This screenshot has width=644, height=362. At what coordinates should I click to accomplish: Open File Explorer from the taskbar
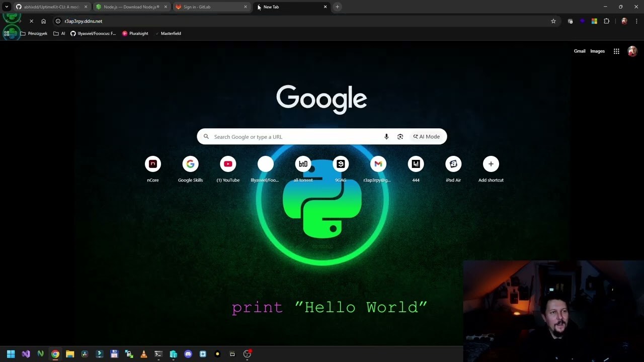pos(70,354)
